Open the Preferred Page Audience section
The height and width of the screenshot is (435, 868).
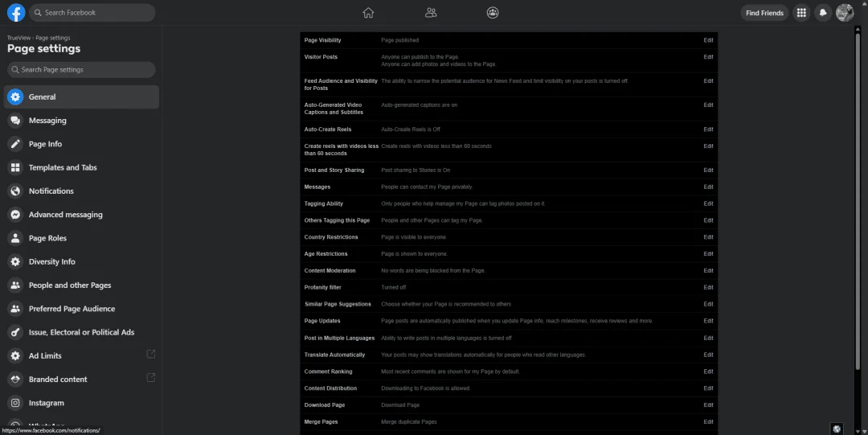coord(81,309)
